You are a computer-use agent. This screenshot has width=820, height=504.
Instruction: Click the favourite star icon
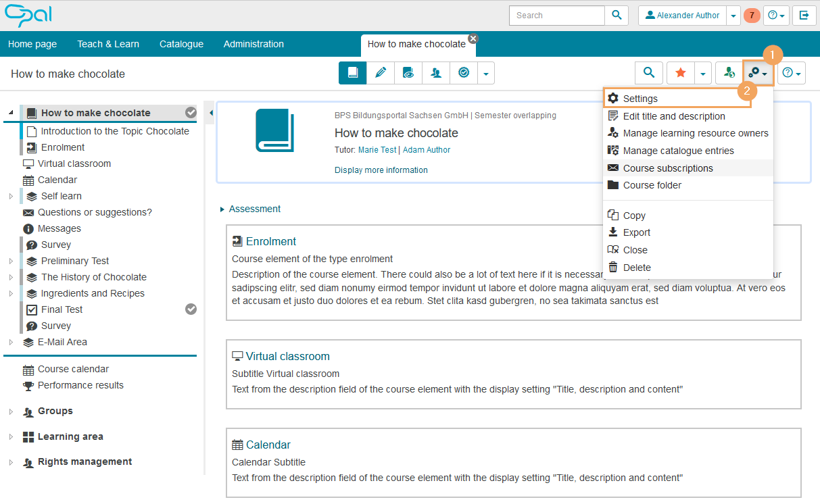click(x=681, y=73)
